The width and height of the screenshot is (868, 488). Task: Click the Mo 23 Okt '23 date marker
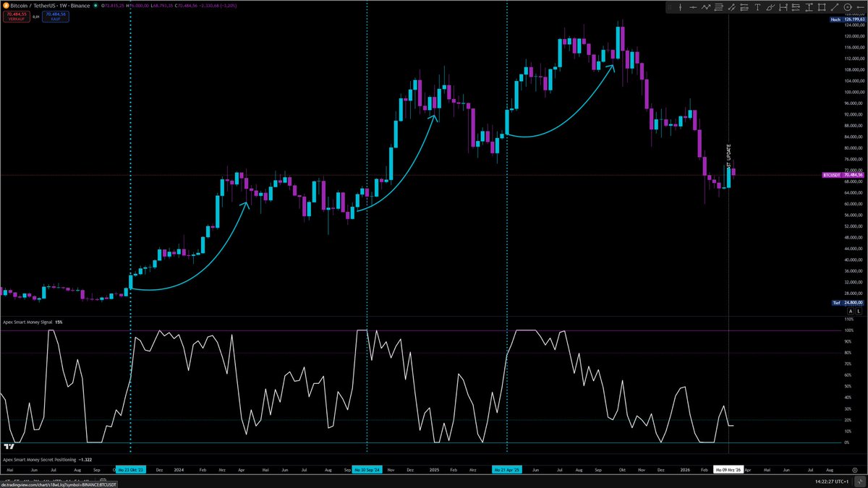(131, 469)
